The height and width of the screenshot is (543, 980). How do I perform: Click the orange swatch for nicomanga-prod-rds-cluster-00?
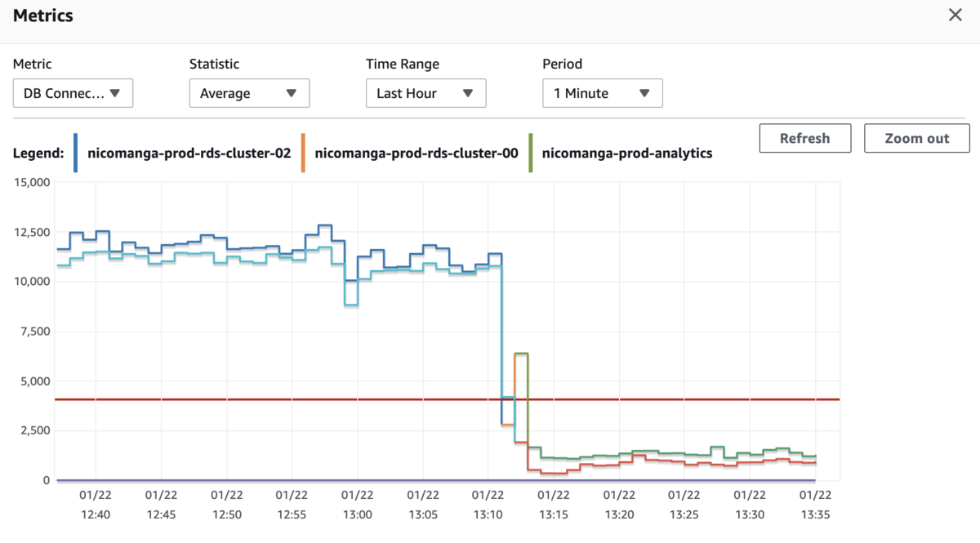pos(303,153)
